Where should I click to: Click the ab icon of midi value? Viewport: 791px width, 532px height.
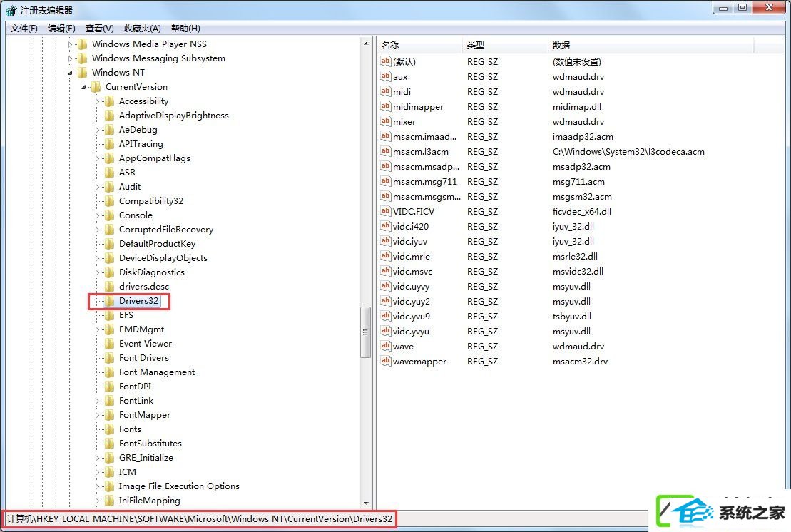(385, 91)
